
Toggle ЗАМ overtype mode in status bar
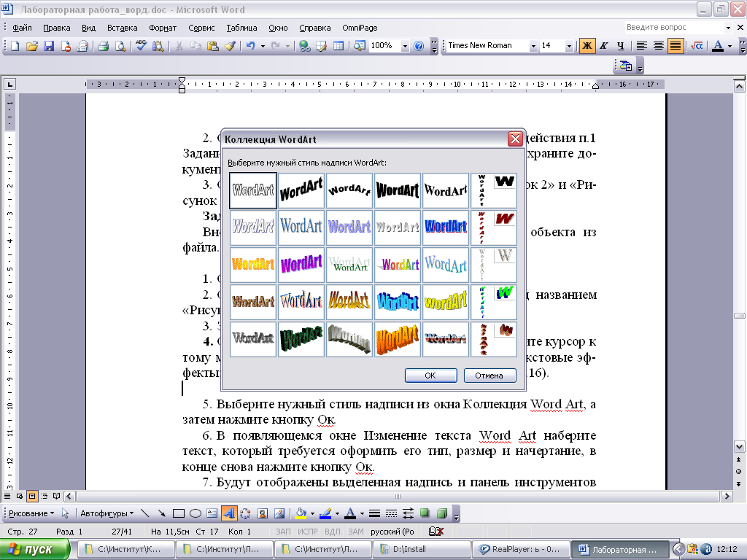(355, 532)
